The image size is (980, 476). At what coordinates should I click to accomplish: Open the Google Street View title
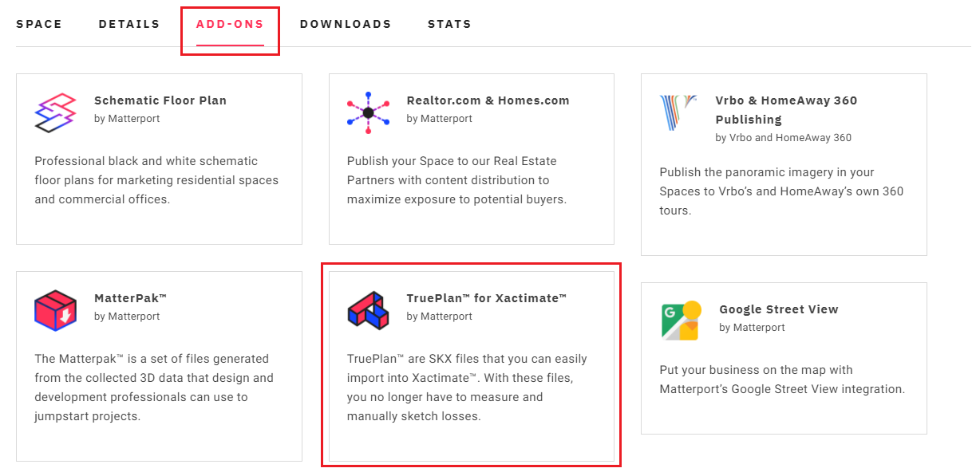coord(779,309)
